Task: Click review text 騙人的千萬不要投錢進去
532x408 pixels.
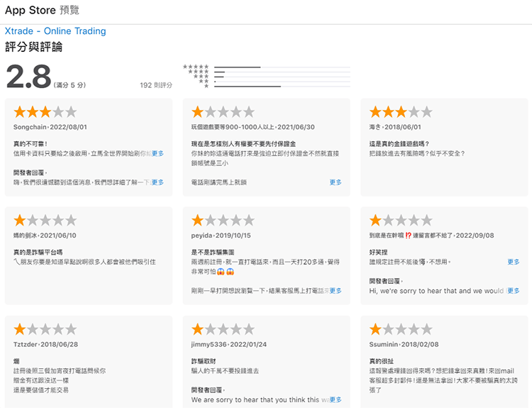Action: pos(225,370)
